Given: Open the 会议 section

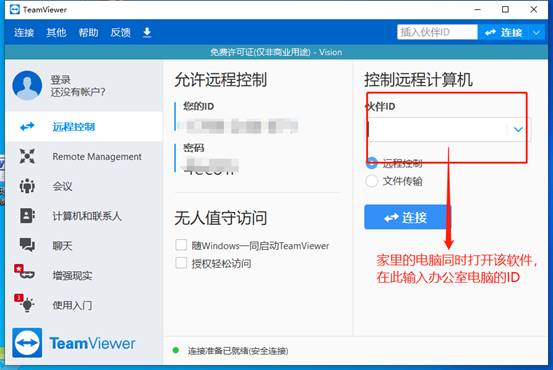Looking at the screenshot, I should (x=84, y=186).
